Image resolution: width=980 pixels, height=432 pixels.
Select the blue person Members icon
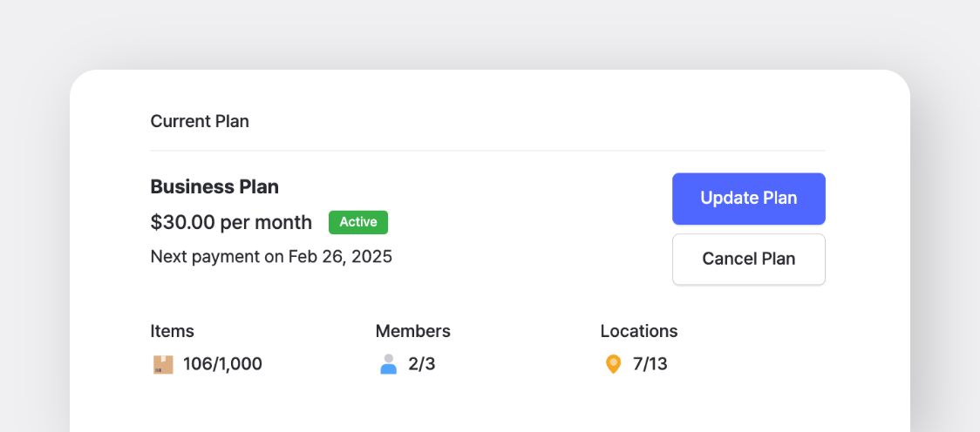point(388,364)
